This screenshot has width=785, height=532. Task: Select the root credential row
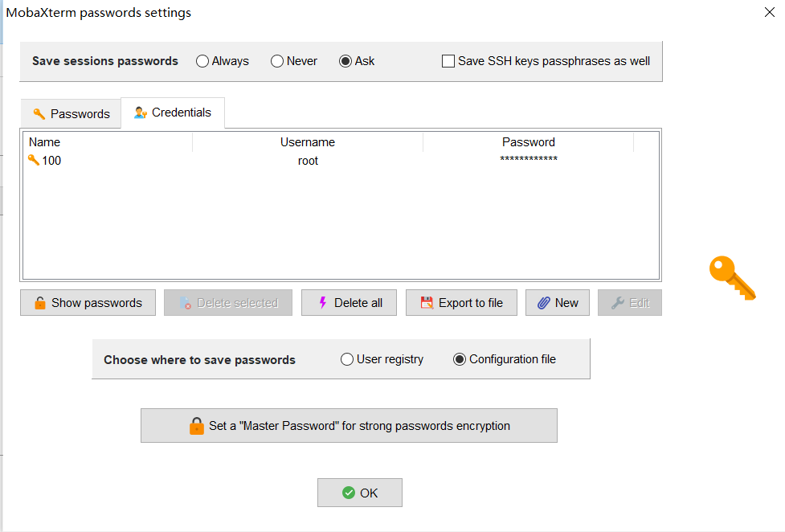pos(308,161)
